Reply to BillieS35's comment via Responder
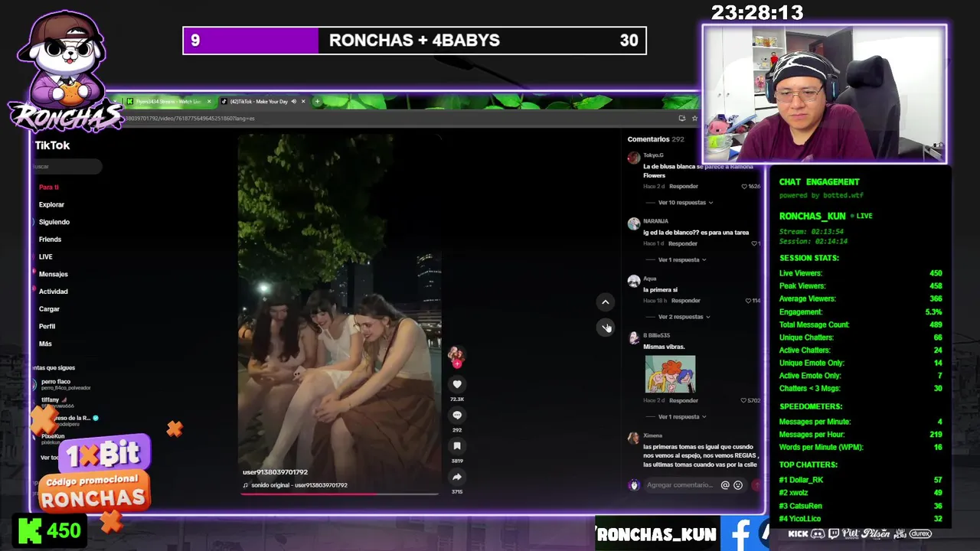This screenshot has width=980, height=551. pos(684,400)
